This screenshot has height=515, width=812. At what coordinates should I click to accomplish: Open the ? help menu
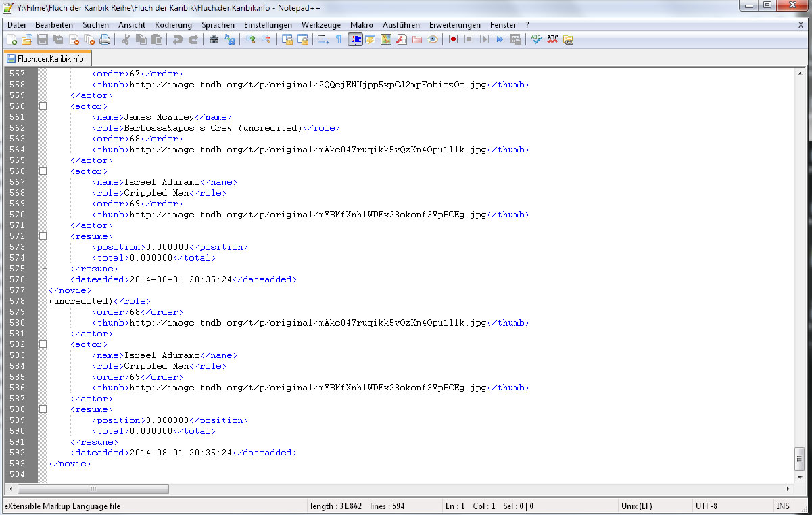point(527,25)
